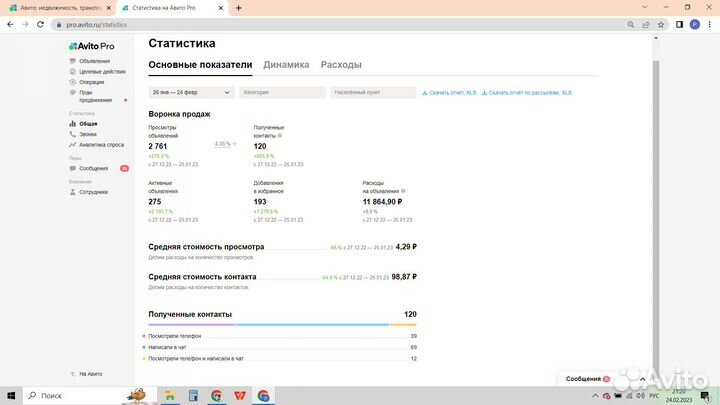Open Chrome three-dot menu

pyautogui.click(x=709, y=24)
